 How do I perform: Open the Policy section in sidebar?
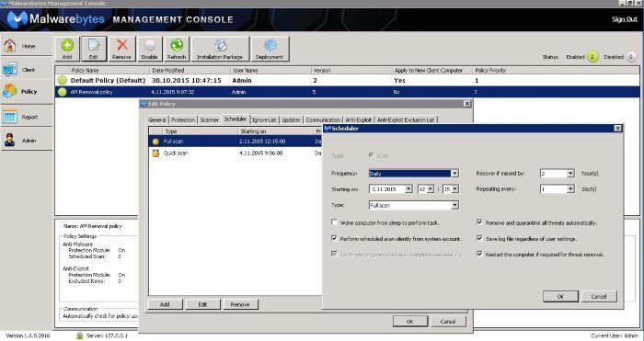click(27, 91)
